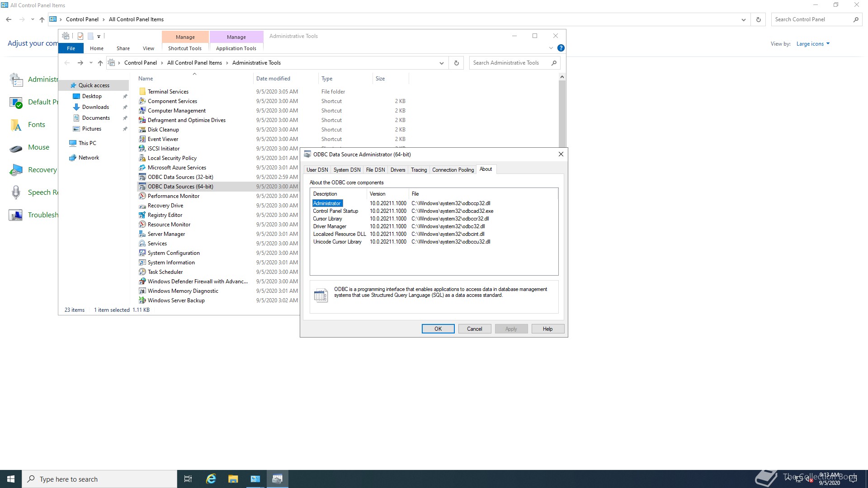Open the Services shortcut icon
The image size is (868, 488).
click(x=142, y=244)
